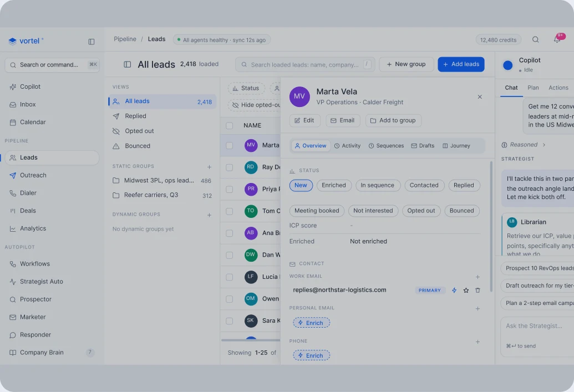Open Prospector agent

[x=52, y=299]
